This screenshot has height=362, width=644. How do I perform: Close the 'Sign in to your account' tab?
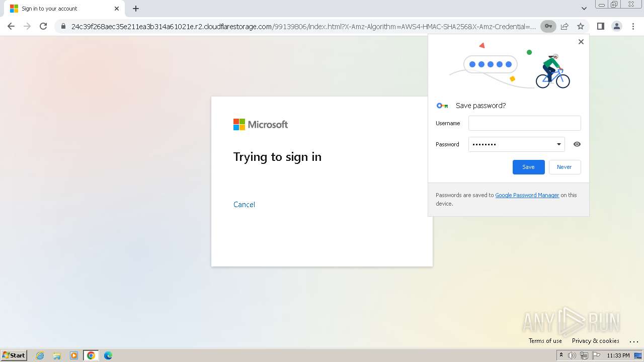(x=117, y=9)
